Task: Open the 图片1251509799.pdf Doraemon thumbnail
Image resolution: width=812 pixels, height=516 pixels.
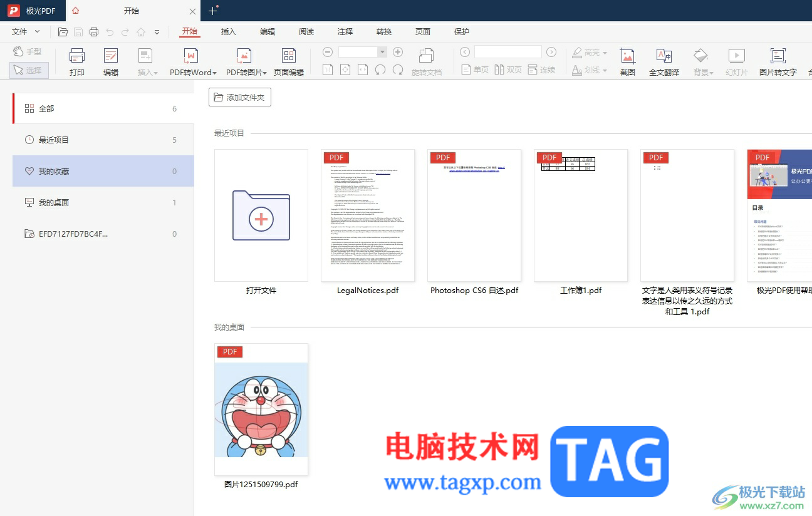Action: (x=261, y=410)
